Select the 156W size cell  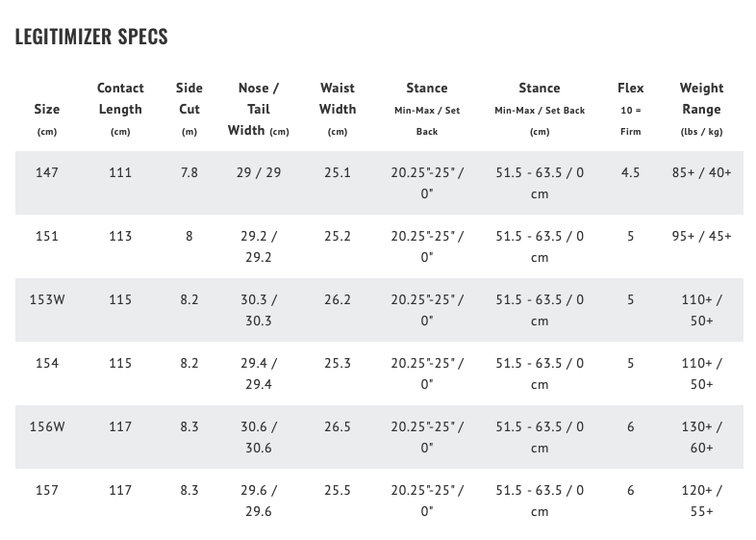point(46,426)
